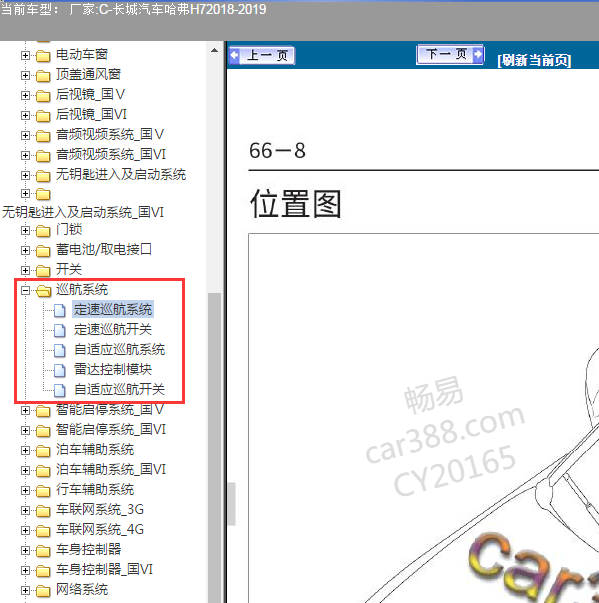Open the 定速巡航开关 document icon
Screen dimensions: 599x603
click(x=60, y=330)
